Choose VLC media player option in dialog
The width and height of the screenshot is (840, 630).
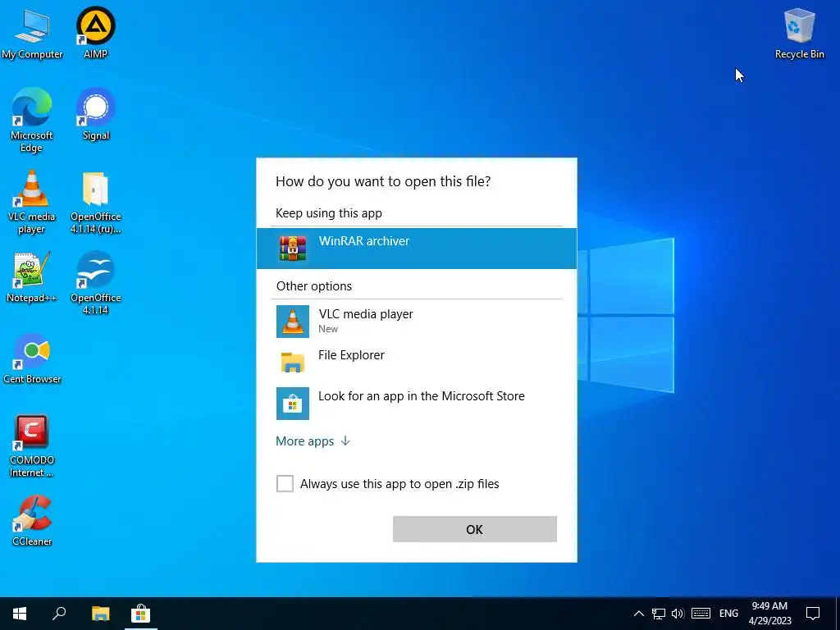[416, 321]
